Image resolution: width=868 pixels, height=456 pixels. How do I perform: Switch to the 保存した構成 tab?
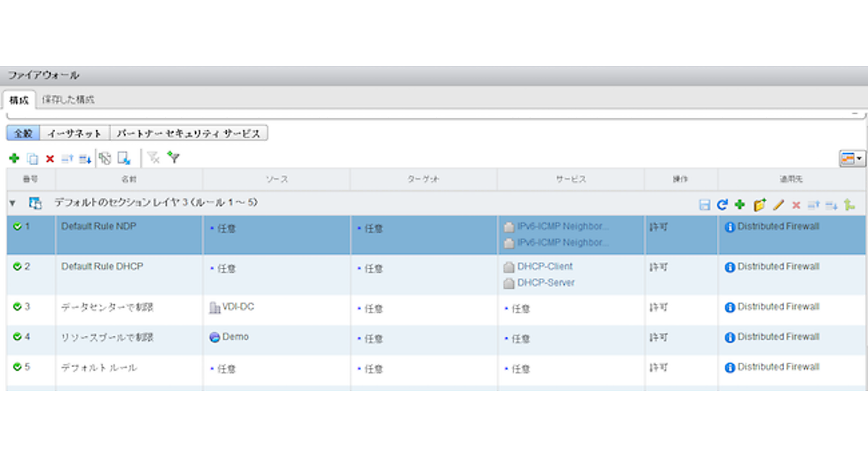coord(68,100)
